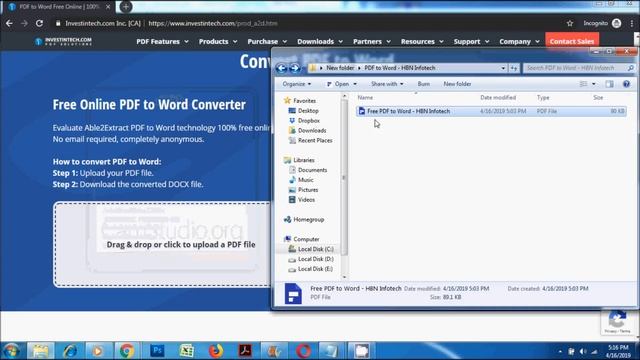The width and height of the screenshot is (640, 360).
Task: Expand Products menu
Action: pyautogui.click(x=218, y=42)
